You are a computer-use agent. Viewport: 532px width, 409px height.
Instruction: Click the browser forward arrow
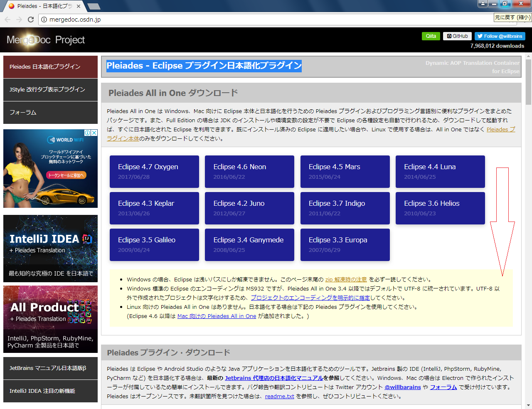pos(19,20)
